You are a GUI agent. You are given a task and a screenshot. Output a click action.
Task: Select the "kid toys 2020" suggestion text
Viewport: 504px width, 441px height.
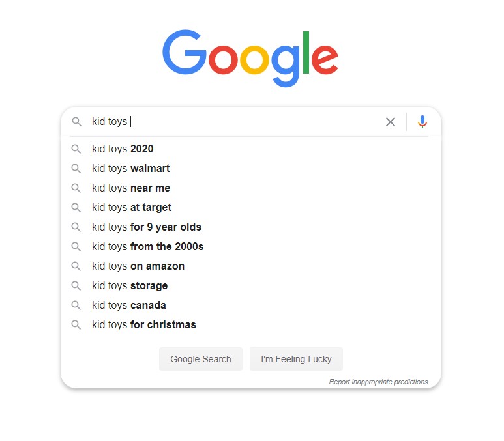123,149
